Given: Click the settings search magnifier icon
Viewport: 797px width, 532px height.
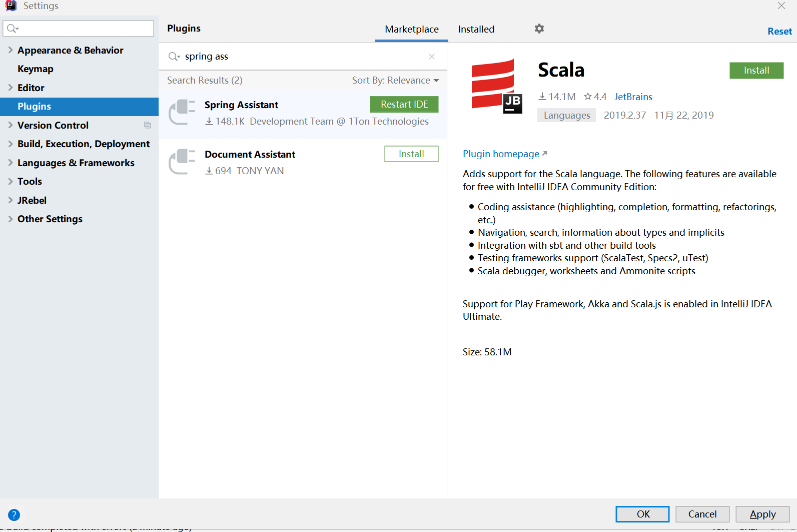Looking at the screenshot, I should (x=13, y=29).
